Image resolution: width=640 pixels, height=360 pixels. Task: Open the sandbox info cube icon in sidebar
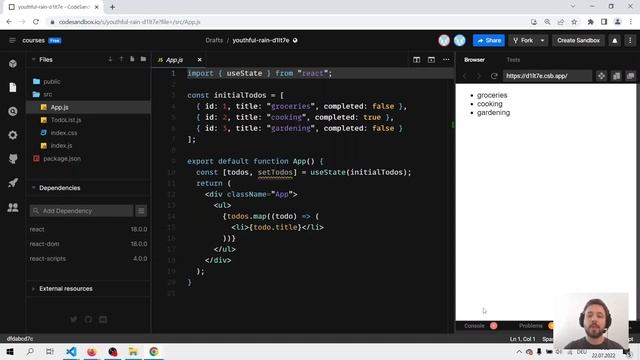tap(13, 64)
